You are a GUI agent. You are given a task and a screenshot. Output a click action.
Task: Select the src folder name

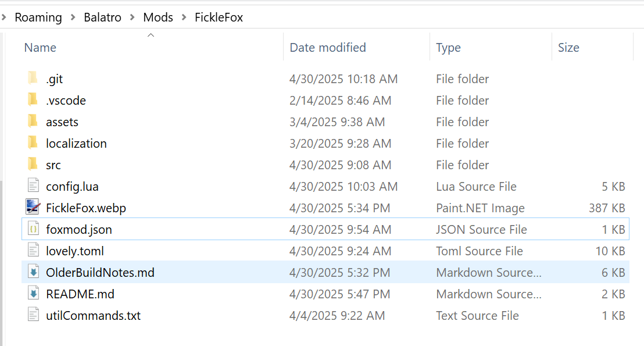[x=53, y=165]
